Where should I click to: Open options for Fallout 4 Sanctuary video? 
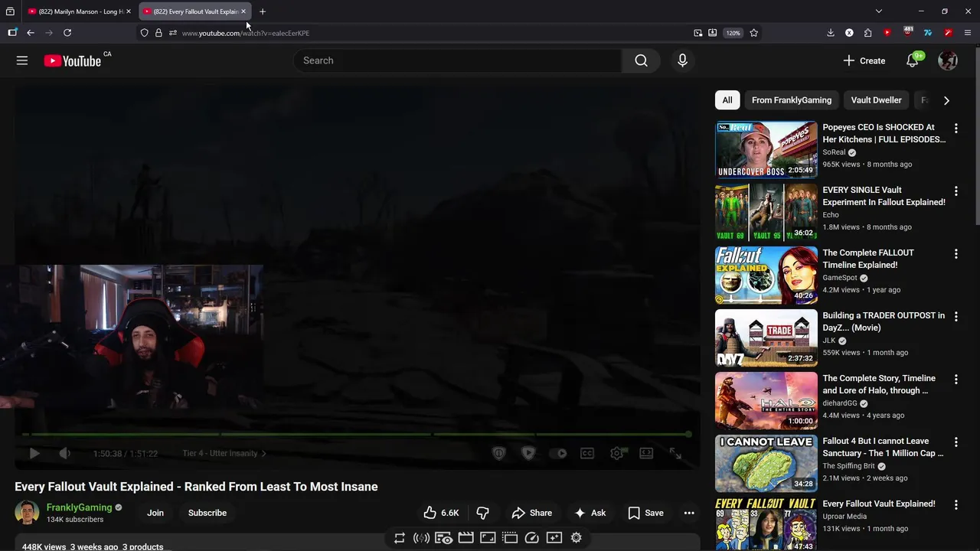click(955, 442)
